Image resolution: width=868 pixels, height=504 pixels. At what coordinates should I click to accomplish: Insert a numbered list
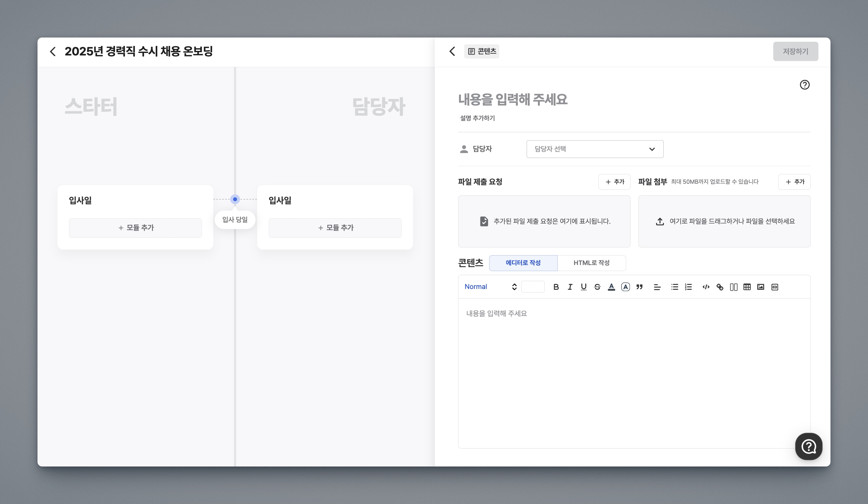tap(688, 287)
